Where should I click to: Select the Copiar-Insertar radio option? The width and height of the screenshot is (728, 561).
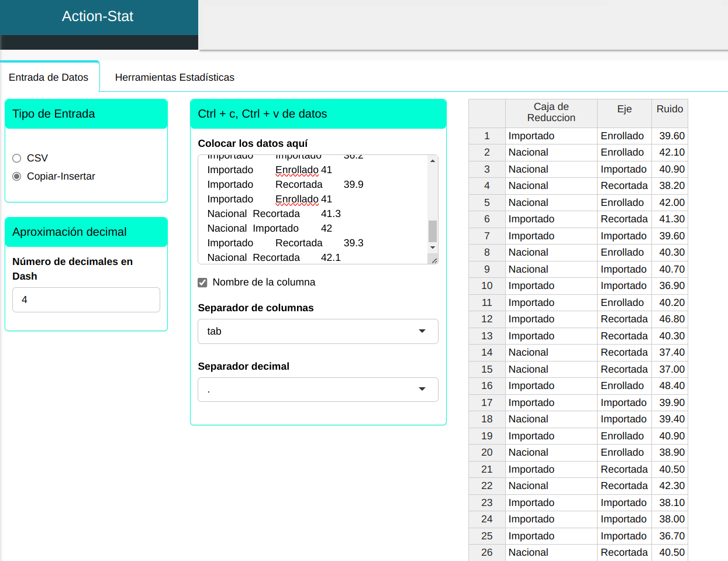pos(17,176)
